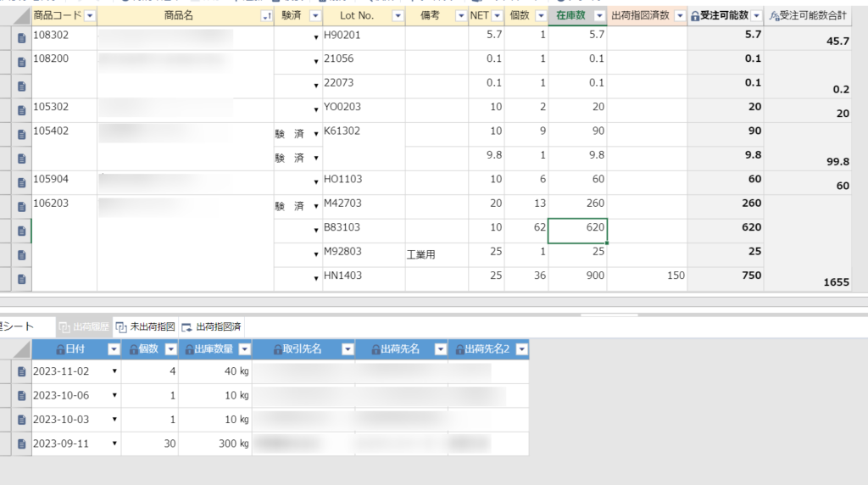Click the 在庫数 column header
The height and width of the screenshot is (485, 868).
(x=570, y=16)
